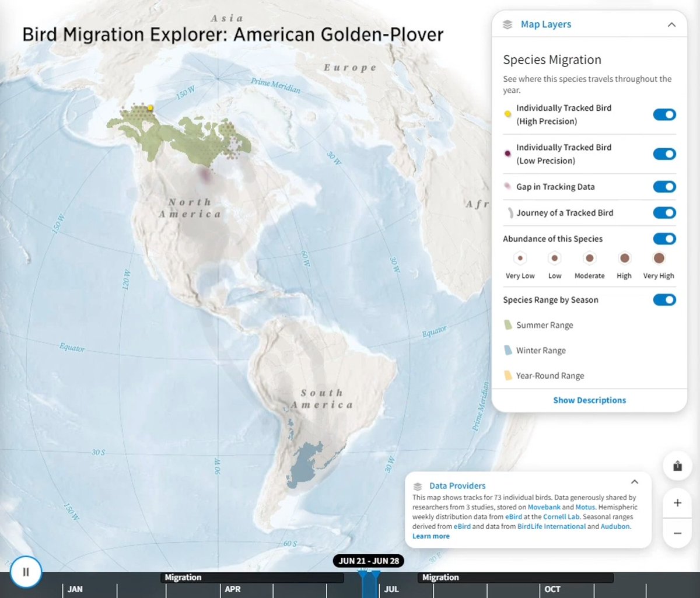Click the Data Providers title text
The image size is (700, 598).
tap(457, 486)
